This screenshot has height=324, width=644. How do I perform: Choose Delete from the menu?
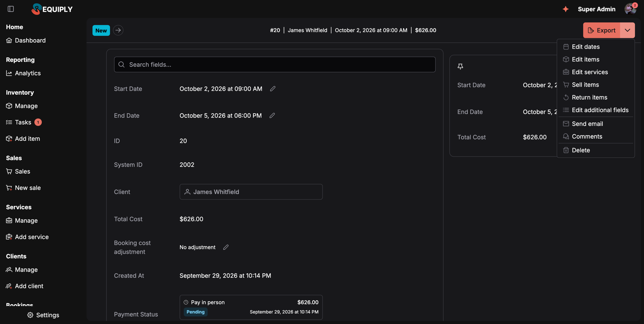click(x=596, y=150)
